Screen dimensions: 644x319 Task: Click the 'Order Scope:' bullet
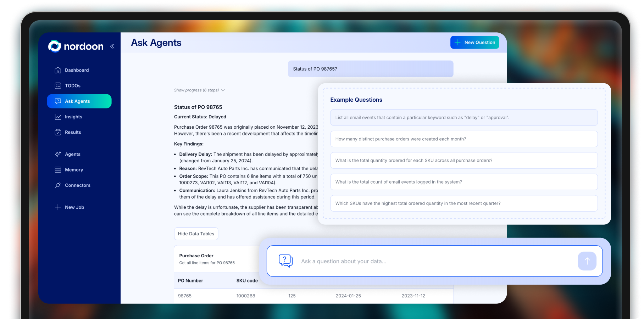[194, 176]
